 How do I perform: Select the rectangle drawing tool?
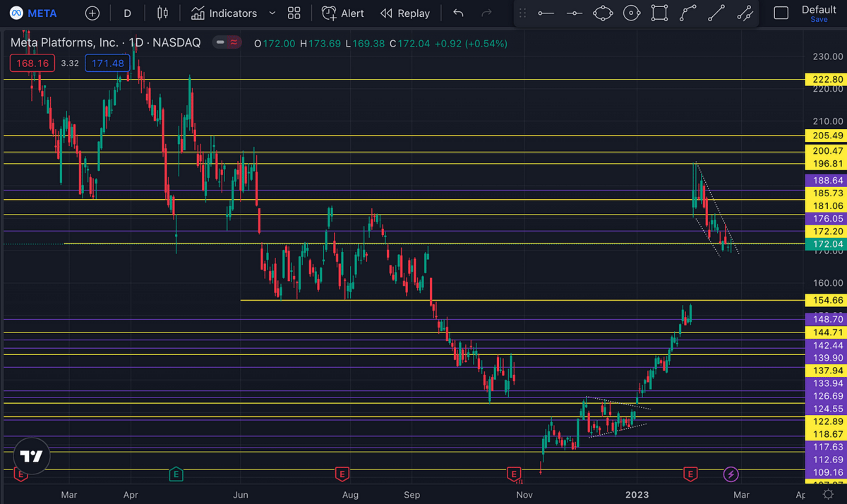coord(659,13)
